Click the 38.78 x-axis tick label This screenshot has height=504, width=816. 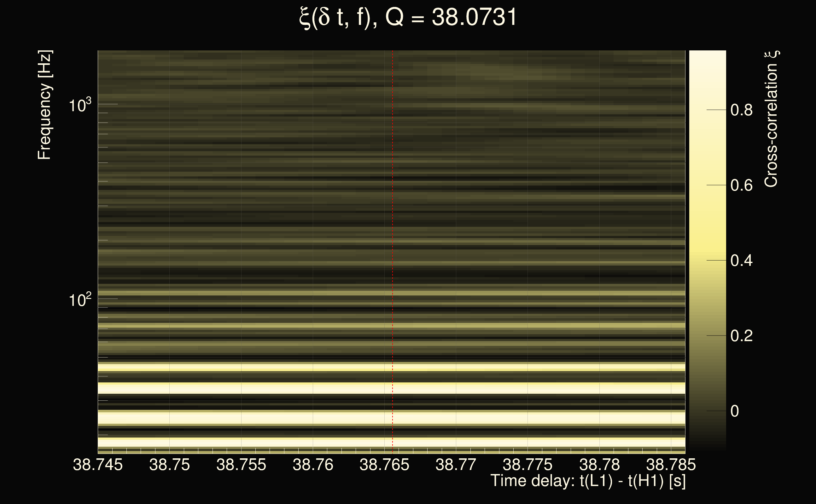pyautogui.click(x=599, y=465)
